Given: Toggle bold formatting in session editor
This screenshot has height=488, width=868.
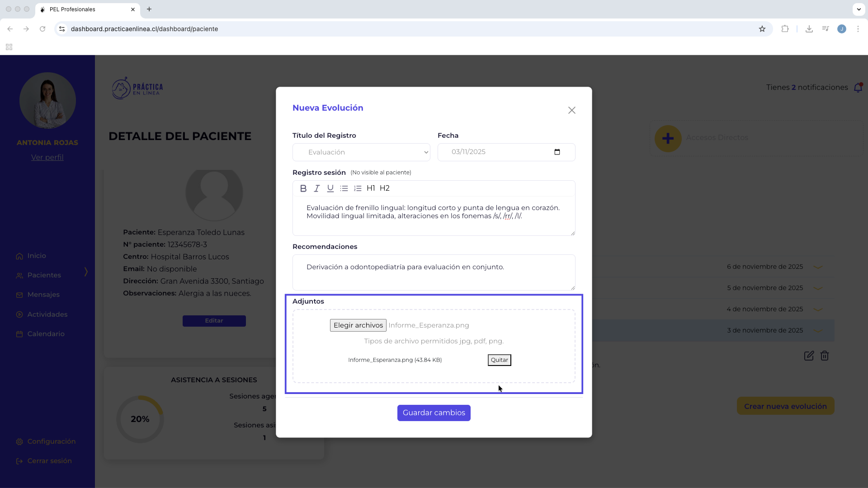Looking at the screenshot, I should point(303,188).
